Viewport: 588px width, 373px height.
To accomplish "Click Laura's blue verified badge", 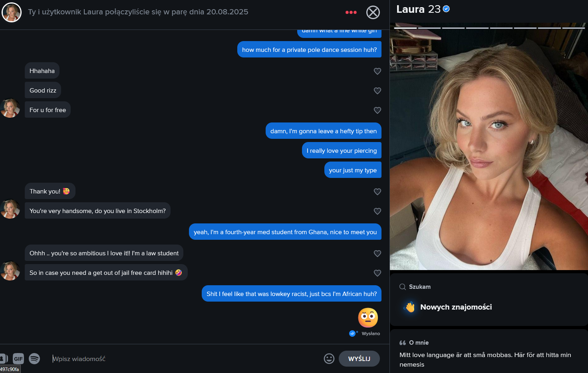I will coord(446,9).
